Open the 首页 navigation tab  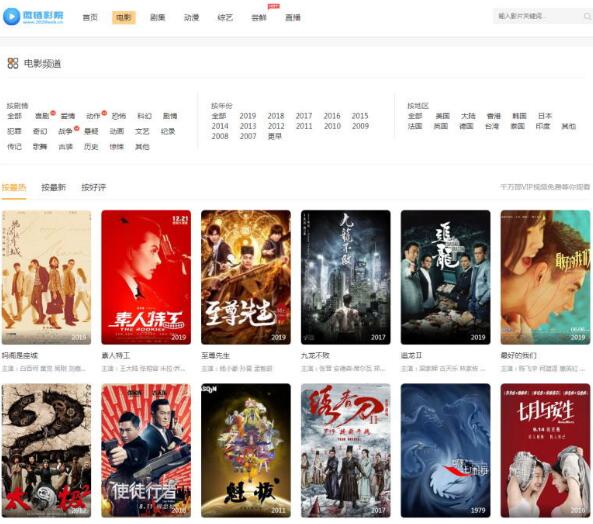tap(90, 17)
